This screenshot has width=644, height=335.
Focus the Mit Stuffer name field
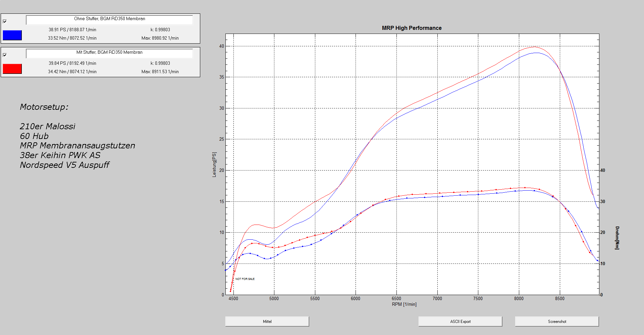[x=109, y=53]
